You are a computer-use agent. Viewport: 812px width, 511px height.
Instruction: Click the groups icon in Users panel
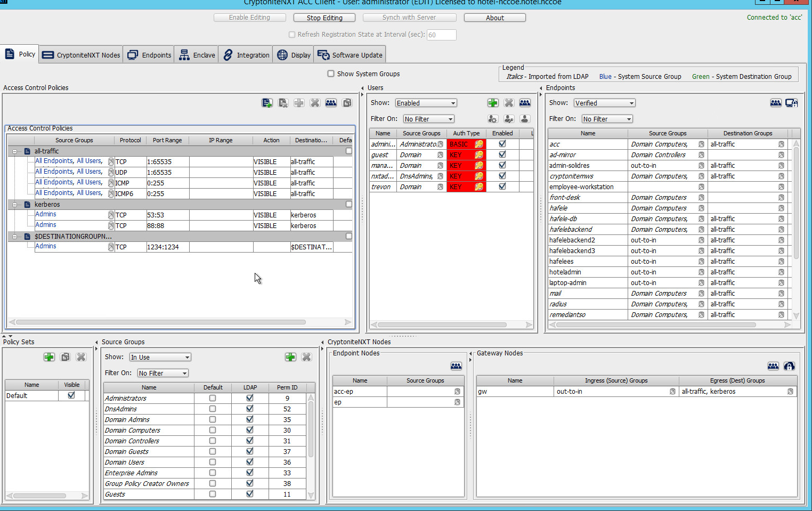pyautogui.click(x=525, y=103)
